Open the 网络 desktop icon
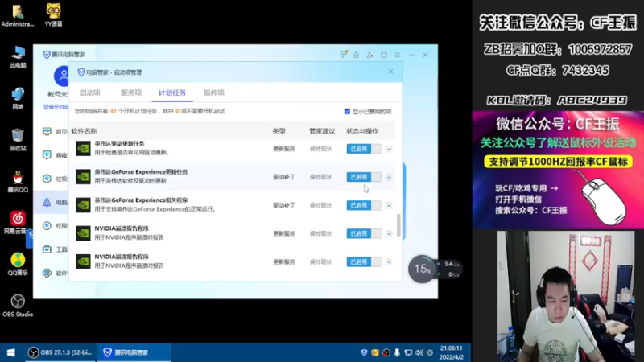The image size is (644, 362). point(17,98)
